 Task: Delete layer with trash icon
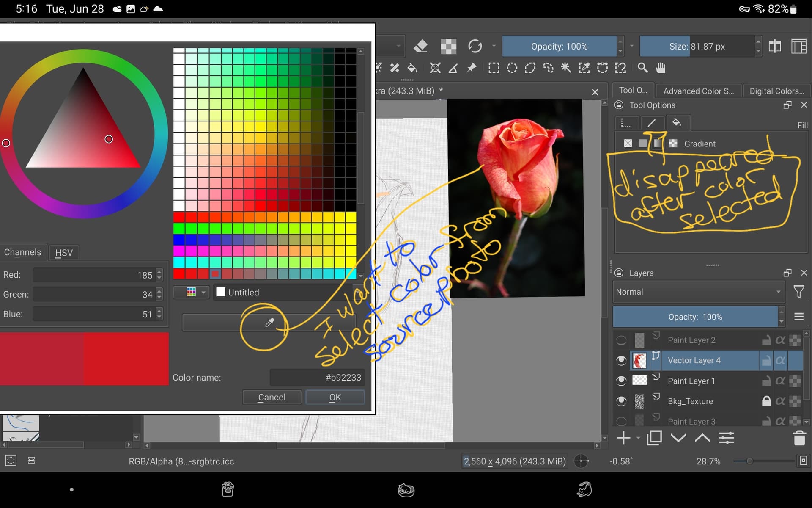pyautogui.click(x=799, y=438)
